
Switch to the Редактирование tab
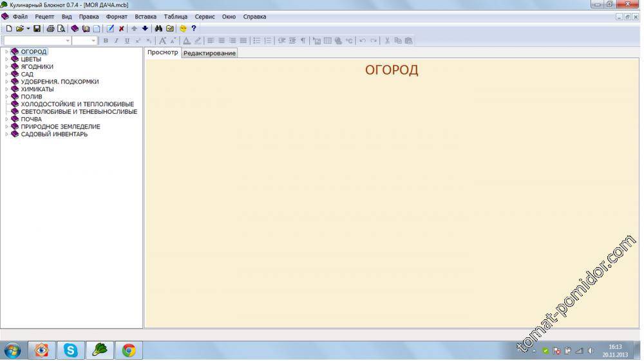209,53
